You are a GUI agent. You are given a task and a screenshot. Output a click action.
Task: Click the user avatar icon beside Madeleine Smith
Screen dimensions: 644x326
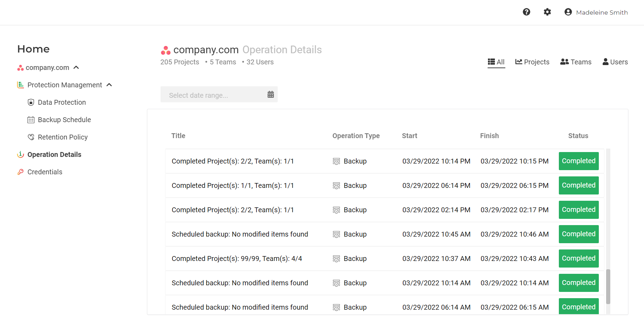[568, 12]
